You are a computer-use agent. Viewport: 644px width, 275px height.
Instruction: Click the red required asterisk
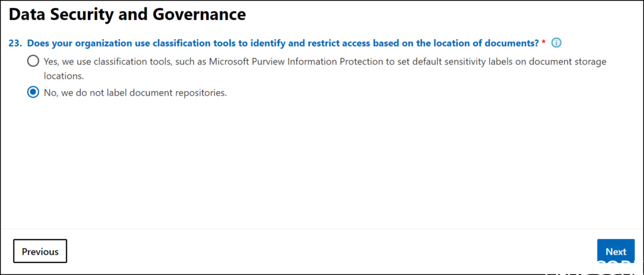tap(543, 43)
